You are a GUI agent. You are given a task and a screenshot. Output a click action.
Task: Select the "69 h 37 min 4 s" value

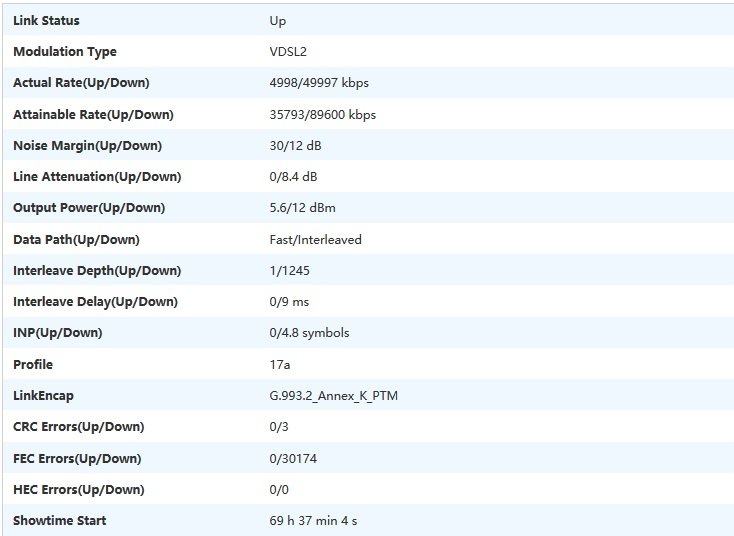[x=313, y=521]
